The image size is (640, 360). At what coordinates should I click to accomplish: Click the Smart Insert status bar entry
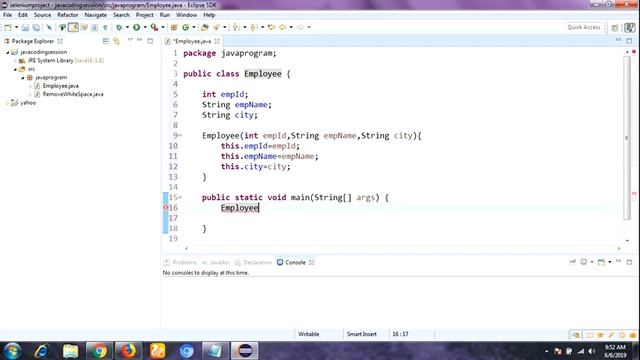(x=362, y=334)
